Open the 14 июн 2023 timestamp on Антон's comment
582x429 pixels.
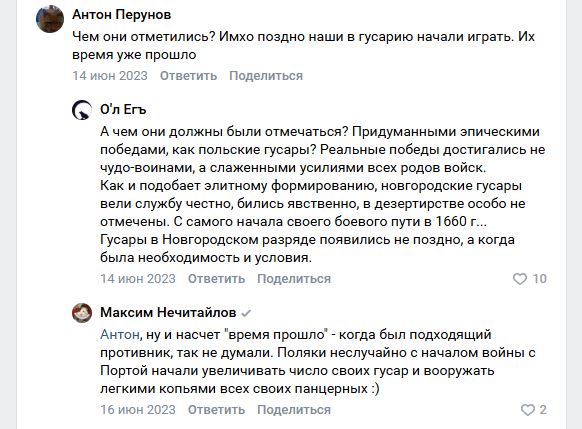110,76
